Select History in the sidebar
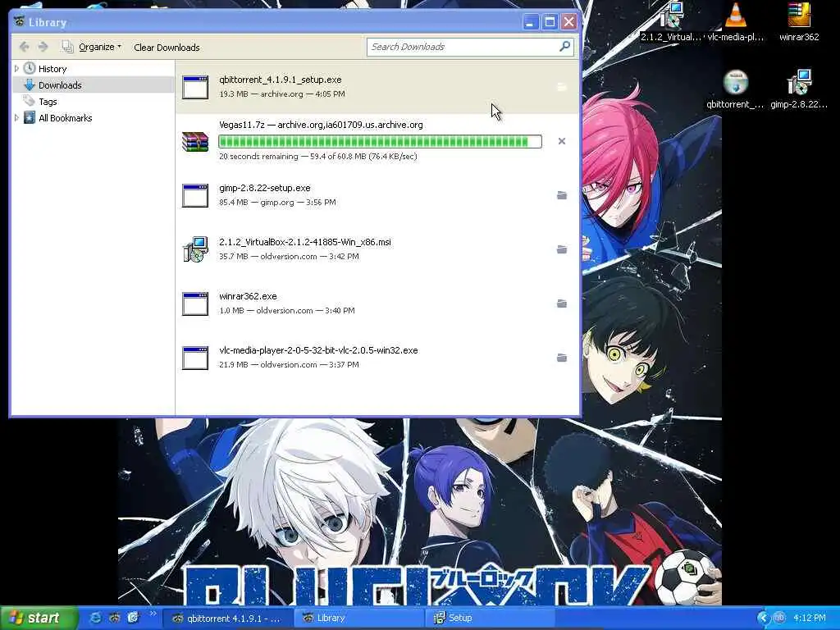Image resolution: width=840 pixels, height=630 pixels. (52, 69)
